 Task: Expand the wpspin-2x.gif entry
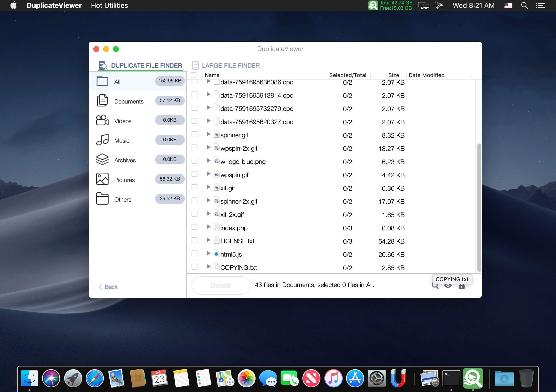tap(208, 148)
